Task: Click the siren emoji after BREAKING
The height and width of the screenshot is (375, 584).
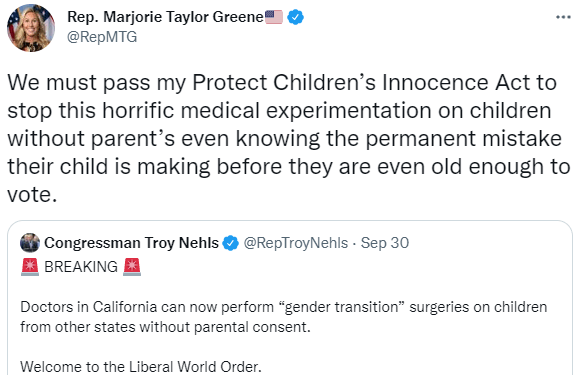Action: [132, 267]
